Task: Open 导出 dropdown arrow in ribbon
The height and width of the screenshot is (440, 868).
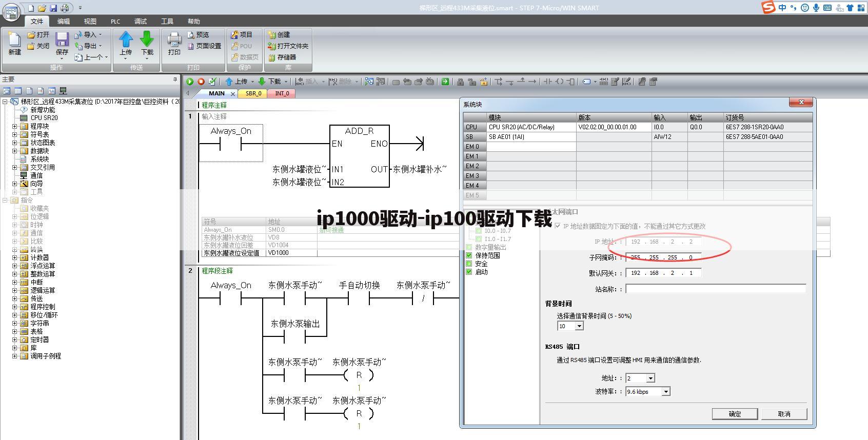Action: (100, 46)
